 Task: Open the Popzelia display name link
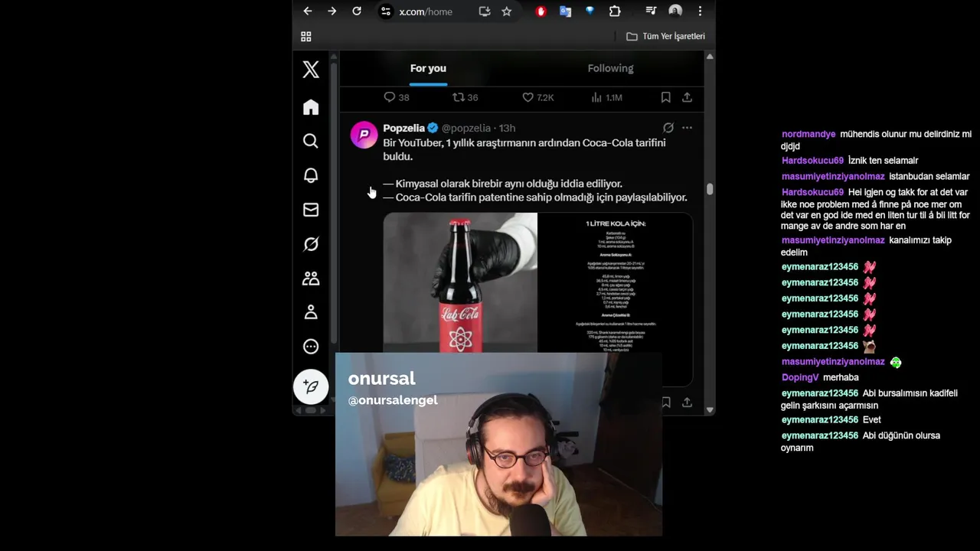tap(404, 128)
